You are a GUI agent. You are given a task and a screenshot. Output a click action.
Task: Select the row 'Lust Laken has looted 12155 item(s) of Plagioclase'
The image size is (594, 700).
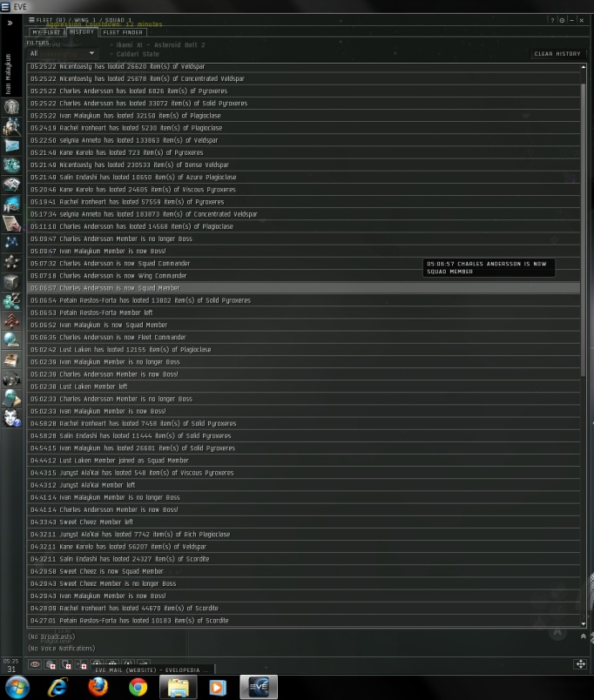click(303, 349)
